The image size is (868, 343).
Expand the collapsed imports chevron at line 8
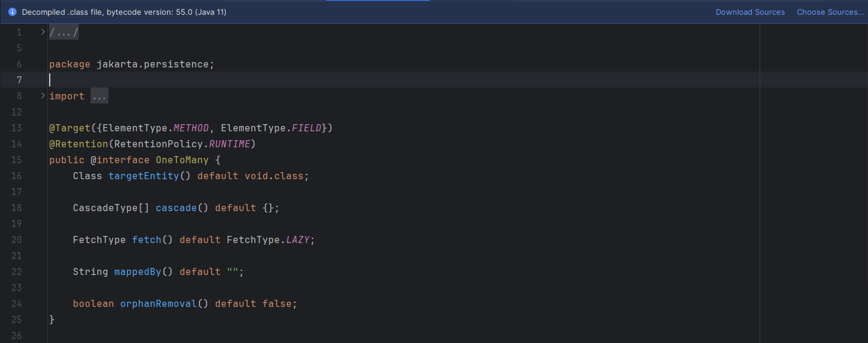coord(41,95)
